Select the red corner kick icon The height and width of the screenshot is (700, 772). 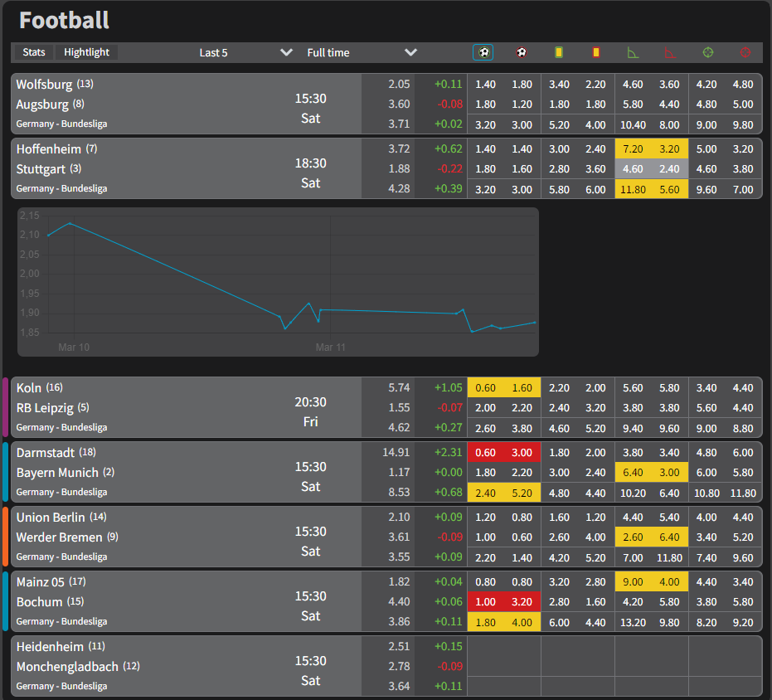point(670,52)
